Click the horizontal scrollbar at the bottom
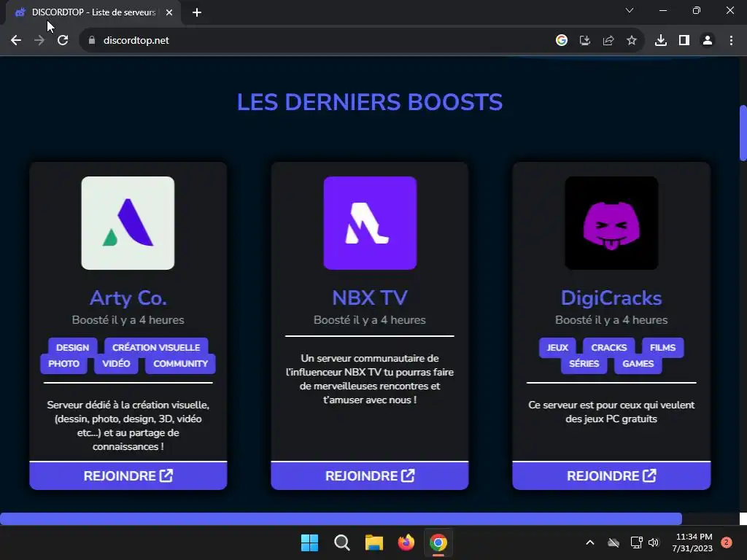 [x=341, y=518]
